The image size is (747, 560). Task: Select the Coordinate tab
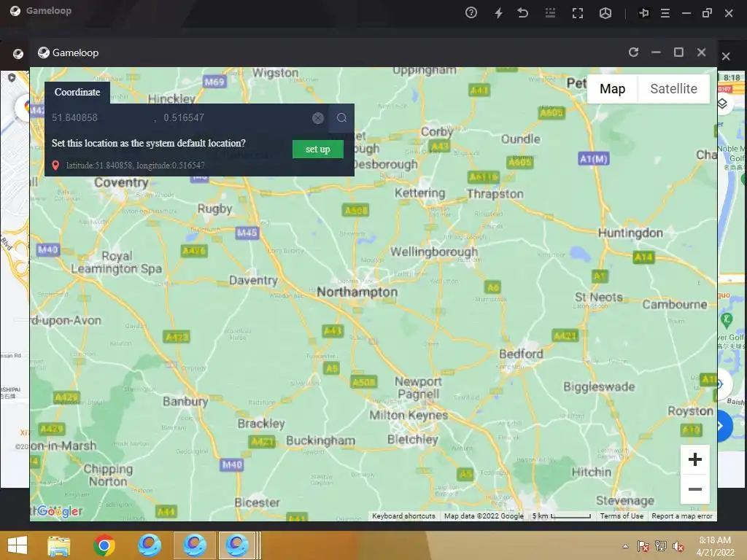(77, 93)
